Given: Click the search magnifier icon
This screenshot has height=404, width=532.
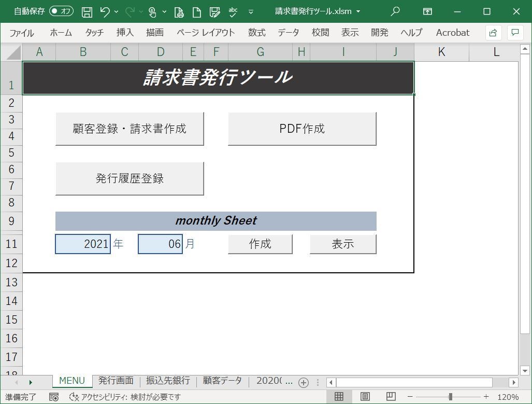Looking at the screenshot, I should (x=395, y=11).
